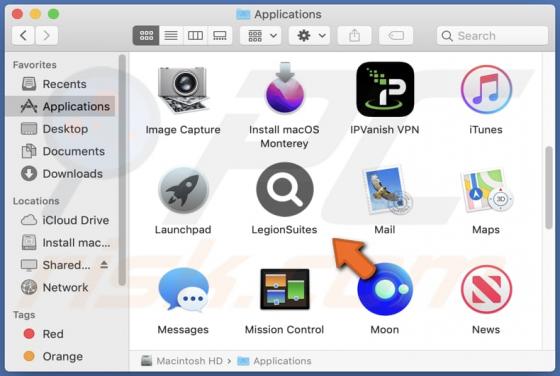Open the group-by dropdown
Image resolution: width=560 pixels, height=376 pixels.
pos(260,35)
